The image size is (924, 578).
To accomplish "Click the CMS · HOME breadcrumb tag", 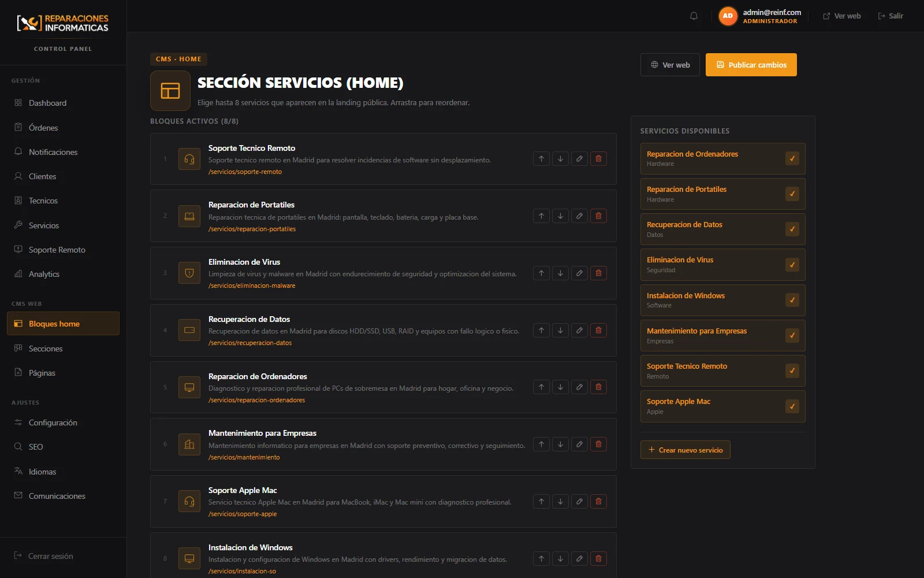I will (x=178, y=59).
